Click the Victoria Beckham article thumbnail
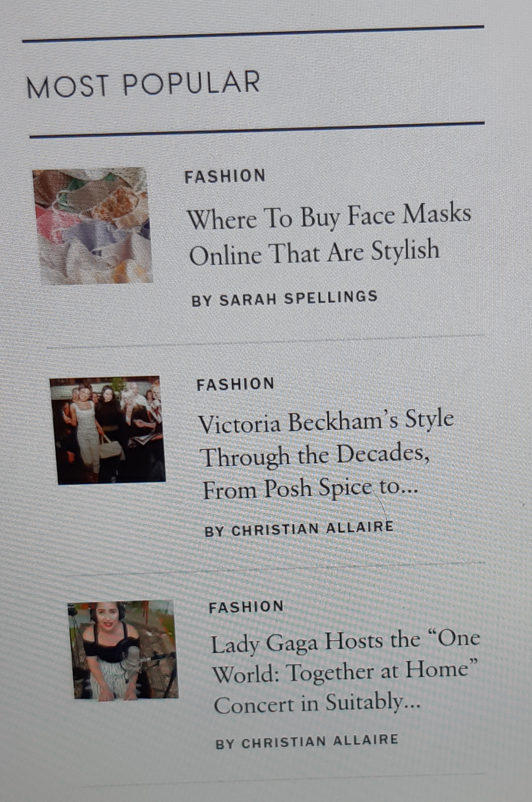 (x=107, y=430)
